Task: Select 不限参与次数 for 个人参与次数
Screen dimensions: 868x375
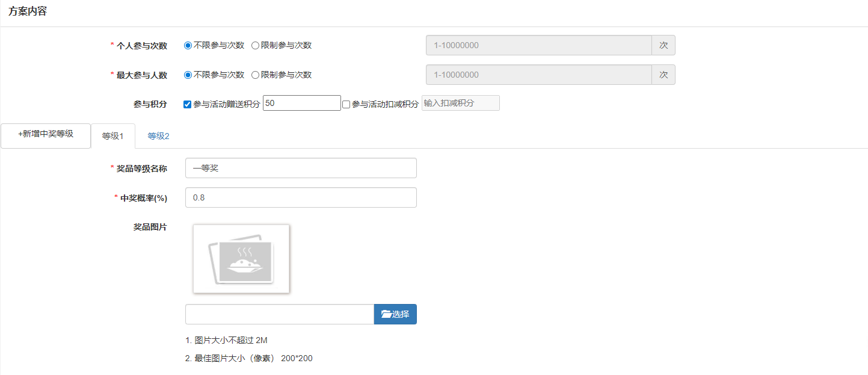Action: (x=188, y=45)
